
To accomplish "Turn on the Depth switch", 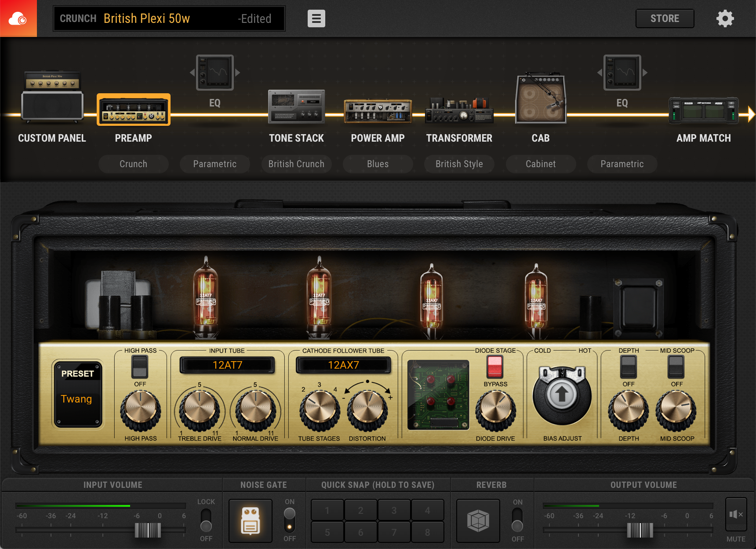I will [628, 366].
